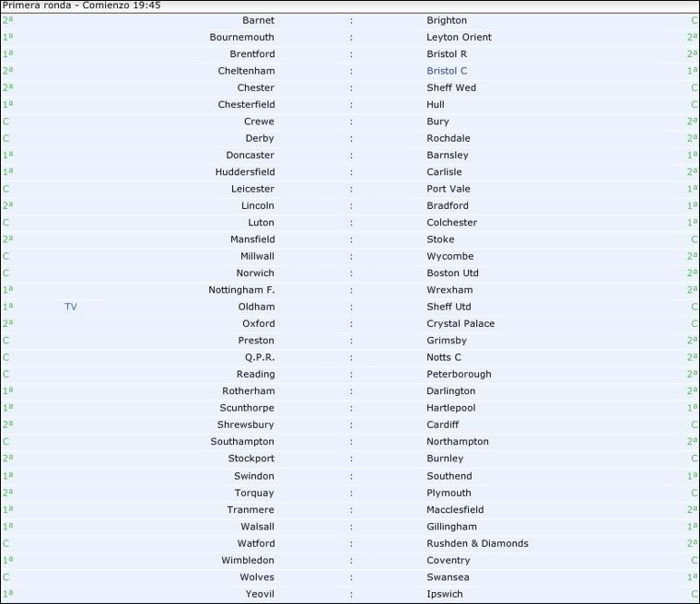This screenshot has width=700, height=604.
Task: Select Cheltenham team name
Action: (246, 71)
